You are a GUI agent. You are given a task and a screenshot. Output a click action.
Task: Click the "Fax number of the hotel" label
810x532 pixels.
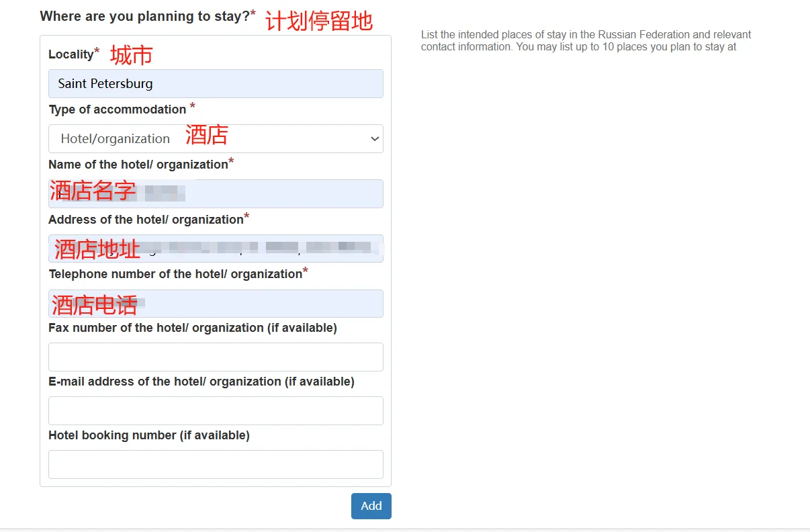click(192, 328)
